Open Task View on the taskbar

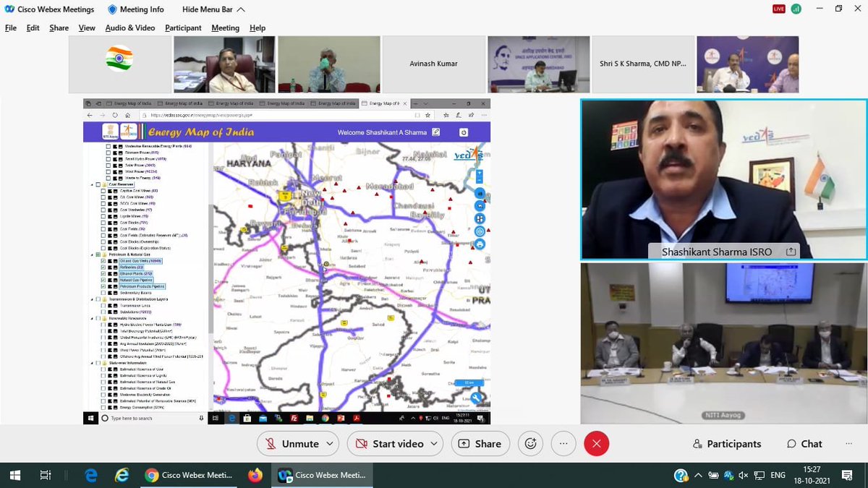(45, 476)
